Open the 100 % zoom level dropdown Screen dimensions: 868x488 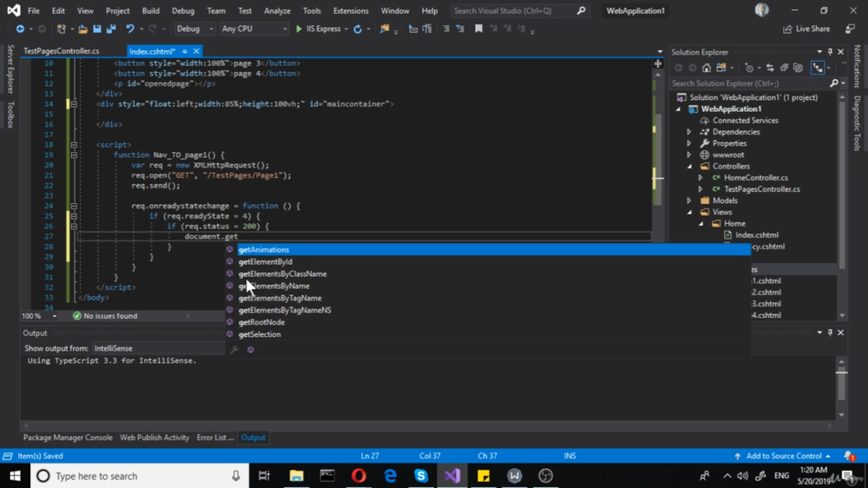pyautogui.click(x=39, y=316)
